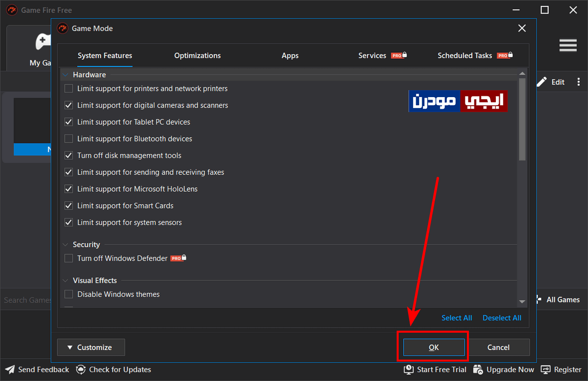This screenshot has width=588, height=381.
Task: Click the Check for Updates refresh icon
Action: tap(81, 370)
